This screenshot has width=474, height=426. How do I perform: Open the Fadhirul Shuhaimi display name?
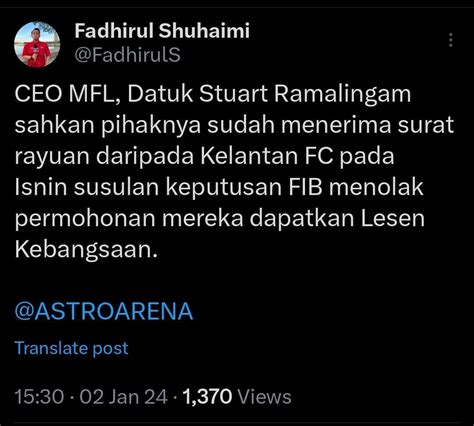pos(162,31)
